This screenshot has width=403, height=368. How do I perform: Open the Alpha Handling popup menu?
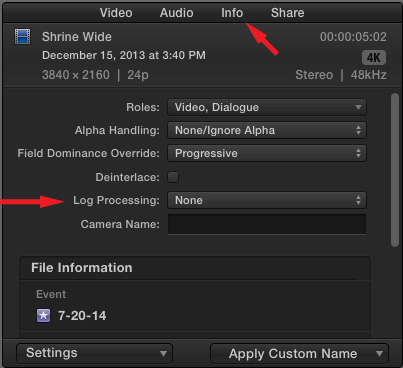click(x=267, y=130)
